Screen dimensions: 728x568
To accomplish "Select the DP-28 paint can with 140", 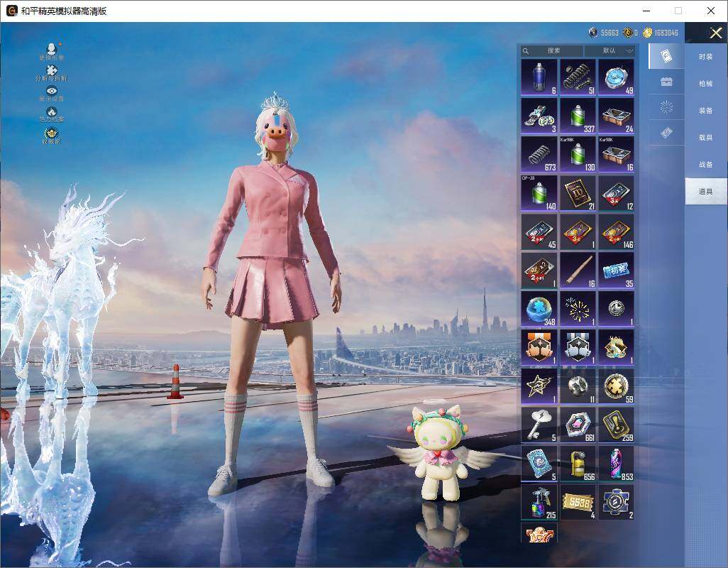I will pyautogui.click(x=539, y=193).
